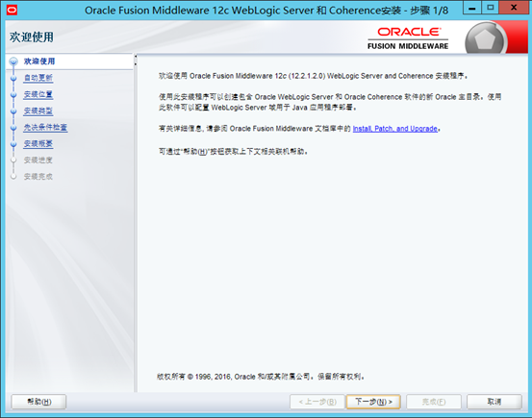Click the step bullet next to 安装位置

[x=13, y=95]
